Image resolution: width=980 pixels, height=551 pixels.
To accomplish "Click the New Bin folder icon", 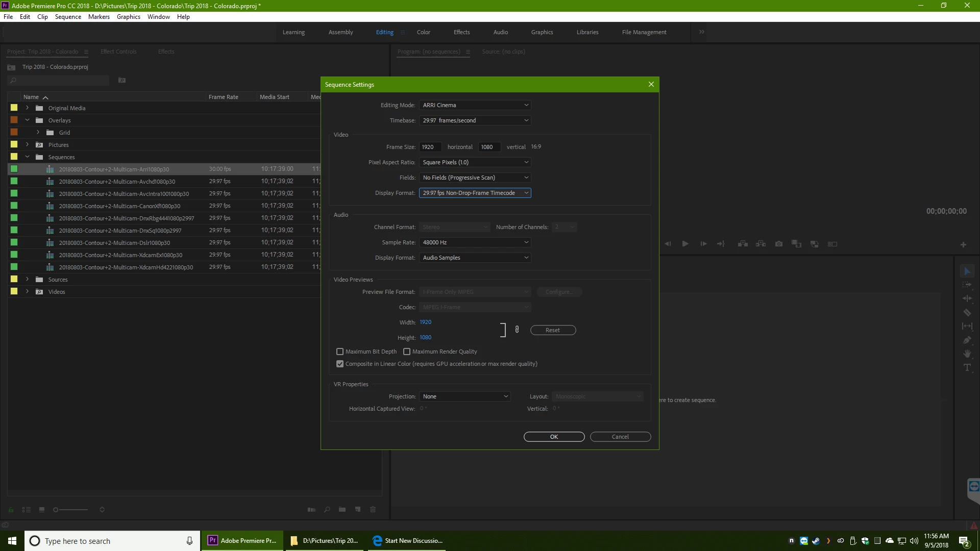I will 342,510.
